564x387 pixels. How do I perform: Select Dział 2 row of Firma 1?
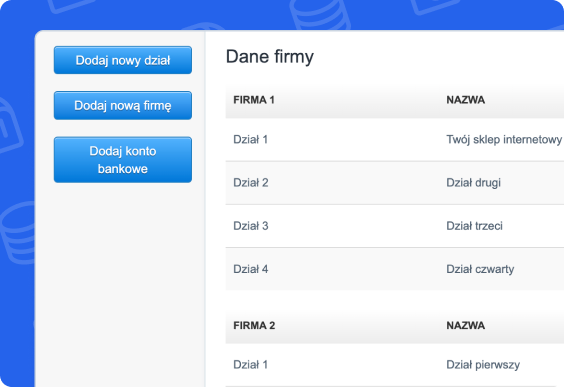(395, 183)
